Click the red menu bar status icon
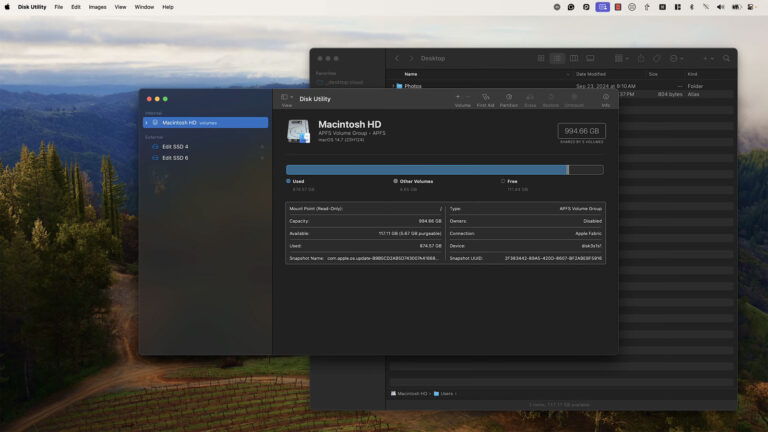The image size is (768, 432). coord(618,7)
